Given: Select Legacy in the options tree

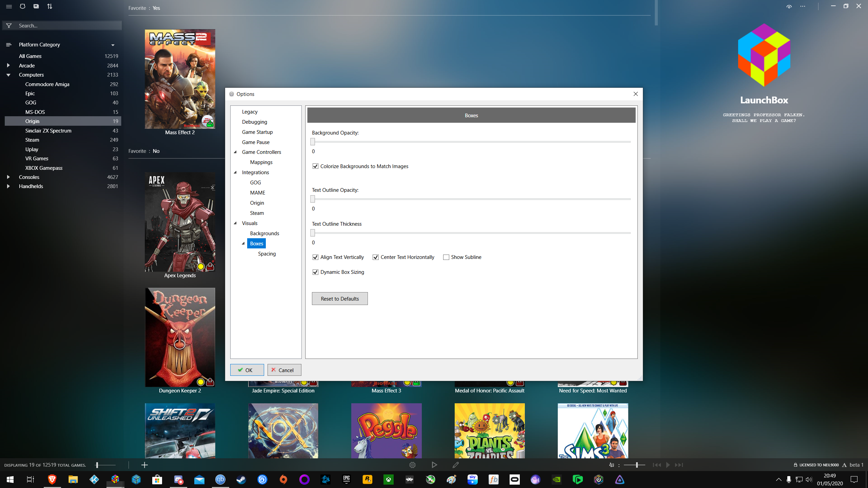Looking at the screenshot, I should click(250, 112).
